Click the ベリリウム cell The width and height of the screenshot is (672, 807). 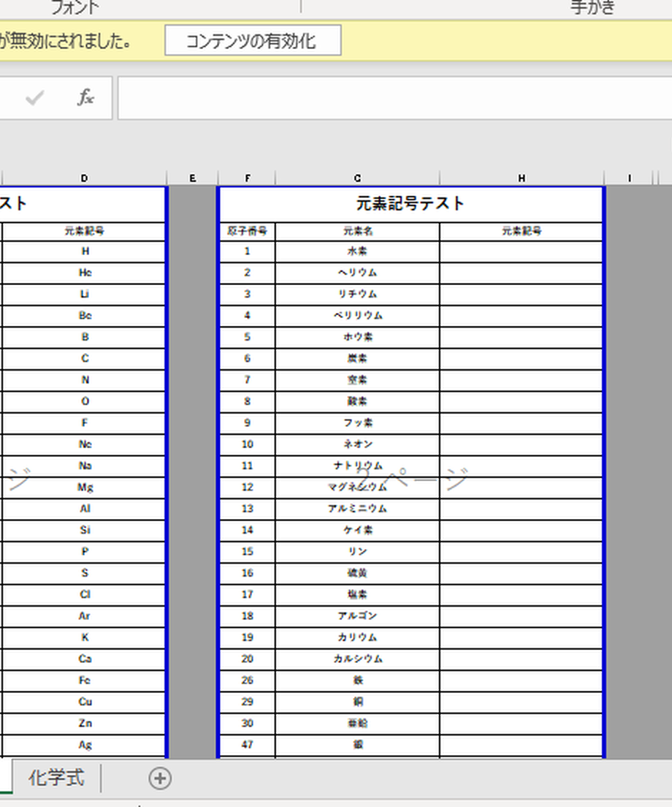(357, 316)
